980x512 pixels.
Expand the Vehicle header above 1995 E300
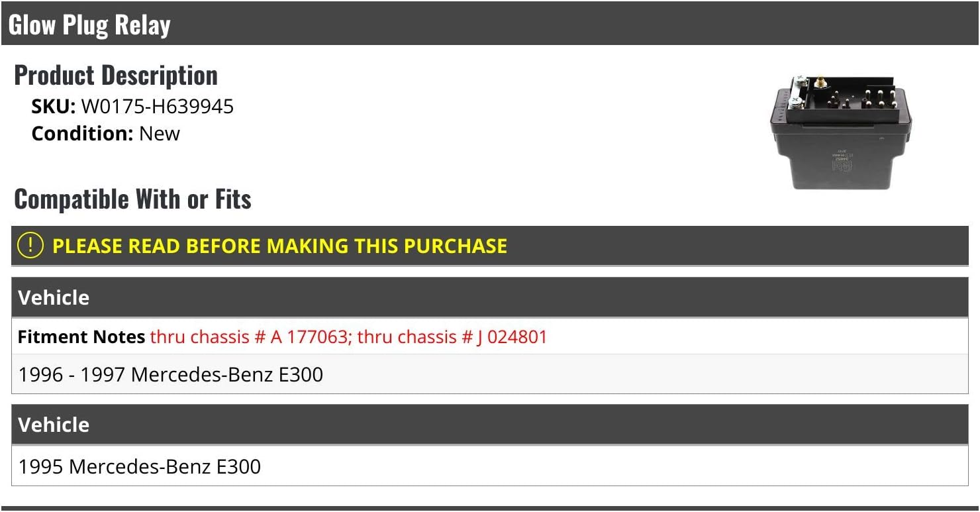[x=54, y=425]
